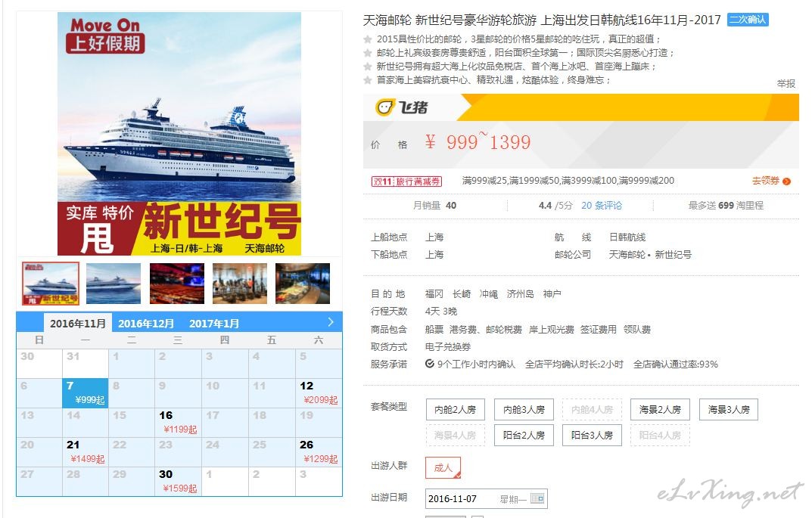Select November 12 departure at ¥2099起
Image resolution: width=812 pixels, height=518 pixels.
(x=319, y=392)
